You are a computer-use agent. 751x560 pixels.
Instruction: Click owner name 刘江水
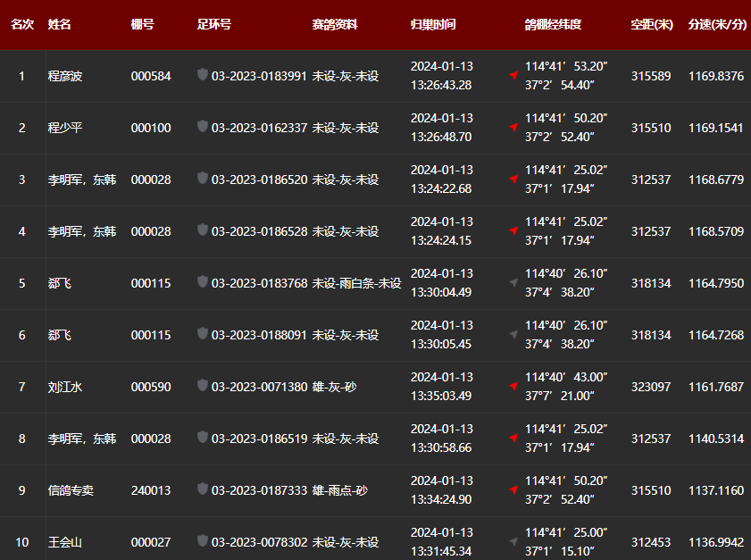(65, 387)
